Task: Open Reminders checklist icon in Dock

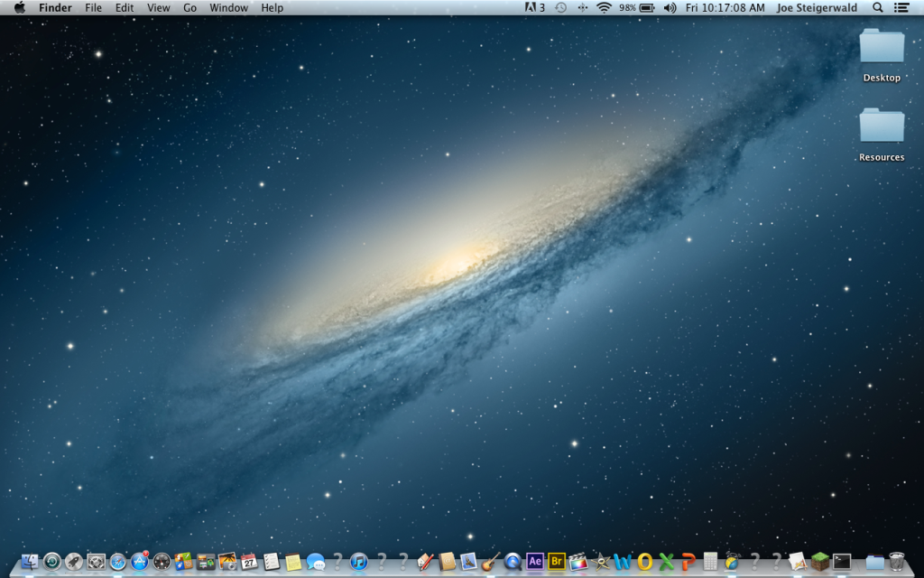Action: click(271, 562)
